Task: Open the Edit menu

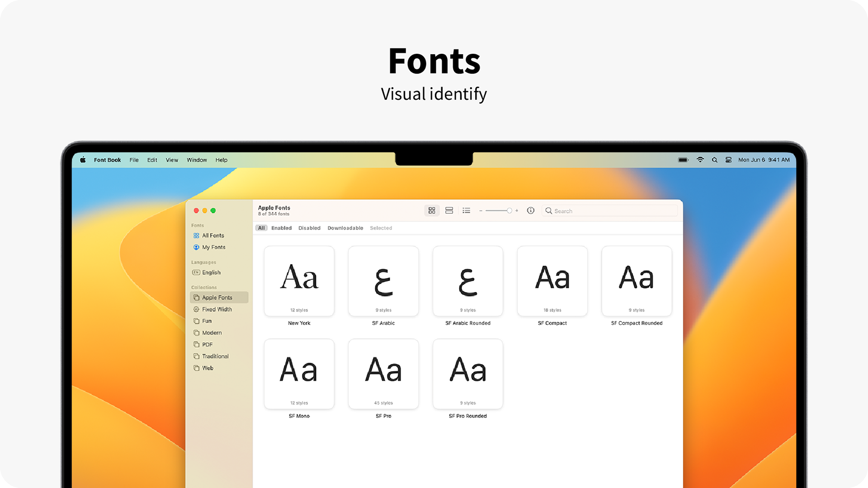Action: pos(152,160)
